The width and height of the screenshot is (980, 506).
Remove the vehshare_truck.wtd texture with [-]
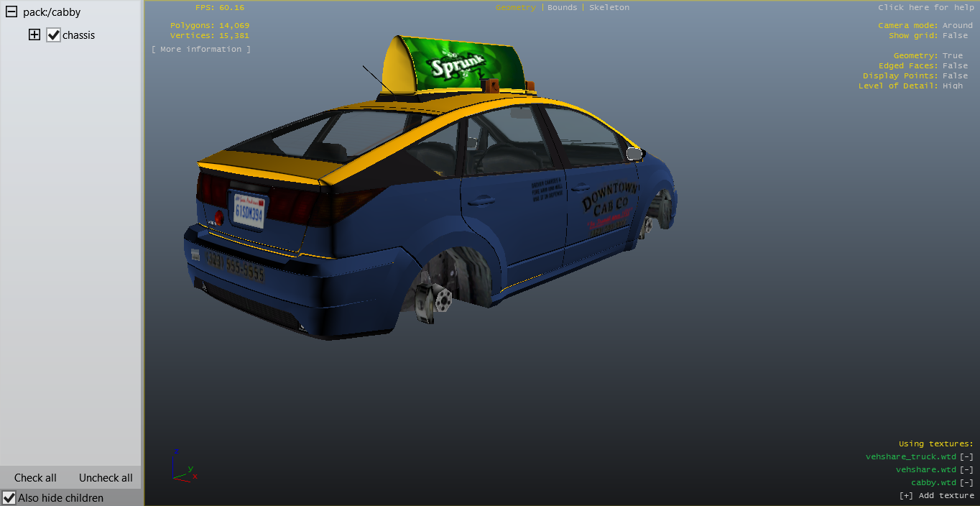point(966,456)
